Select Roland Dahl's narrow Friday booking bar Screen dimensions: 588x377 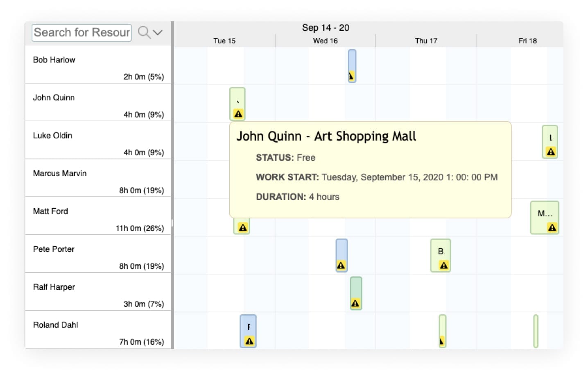(536, 331)
